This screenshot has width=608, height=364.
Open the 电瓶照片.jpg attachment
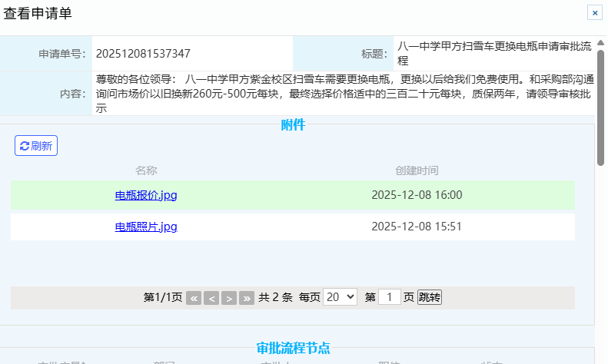pyautogui.click(x=146, y=227)
